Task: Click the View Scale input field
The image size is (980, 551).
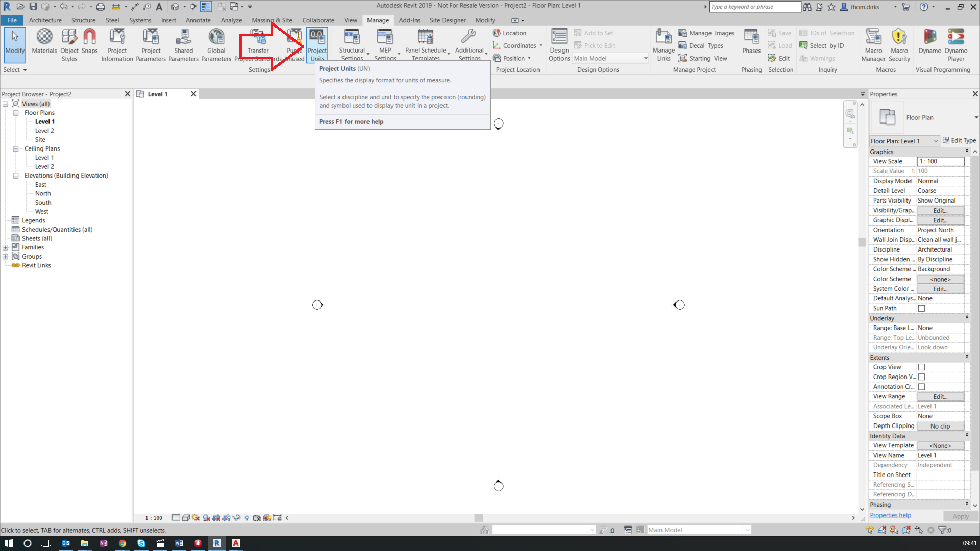Action: [940, 161]
